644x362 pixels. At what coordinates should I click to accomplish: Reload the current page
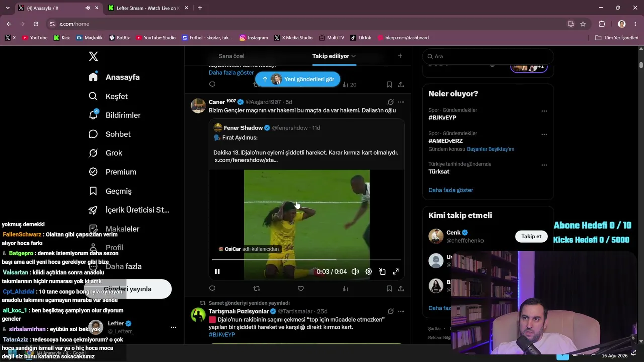[36, 24]
